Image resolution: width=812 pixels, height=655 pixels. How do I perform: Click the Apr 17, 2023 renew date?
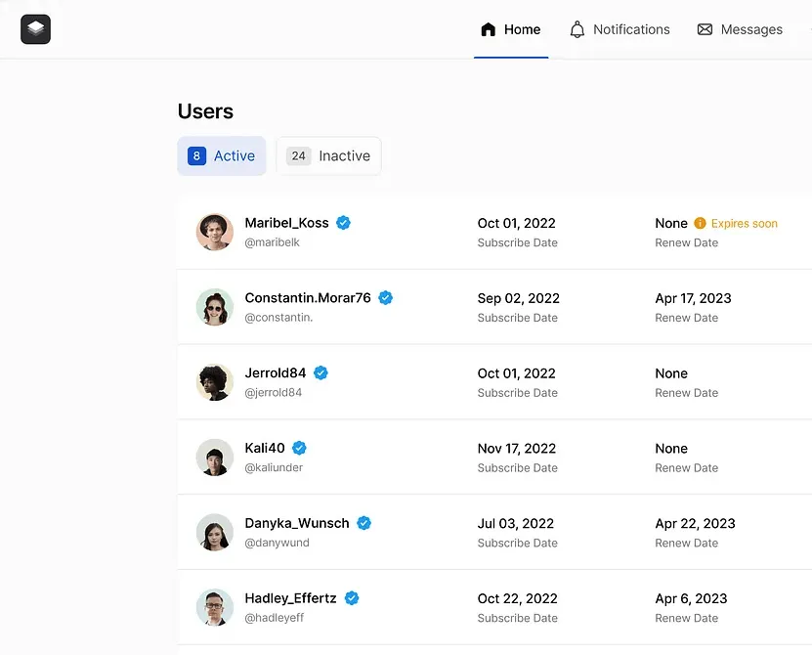point(693,298)
